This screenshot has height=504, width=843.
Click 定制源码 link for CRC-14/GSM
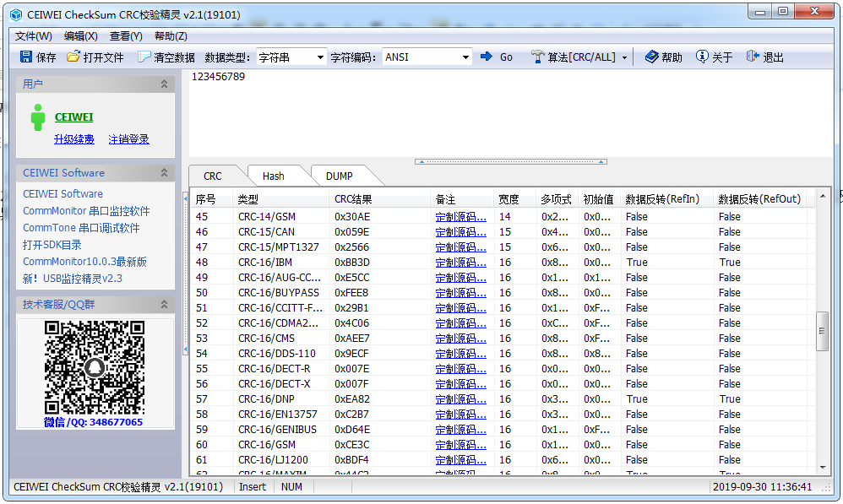pyautogui.click(x=460, y=216)
